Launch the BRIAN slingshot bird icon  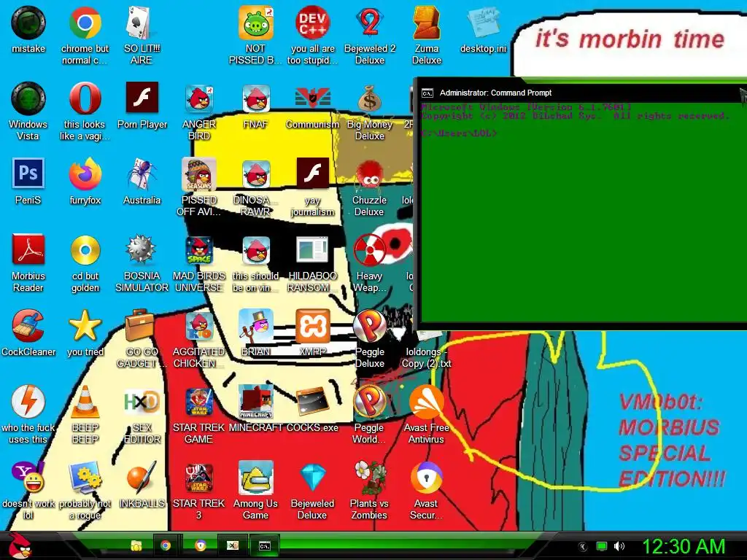click(256, 326)
